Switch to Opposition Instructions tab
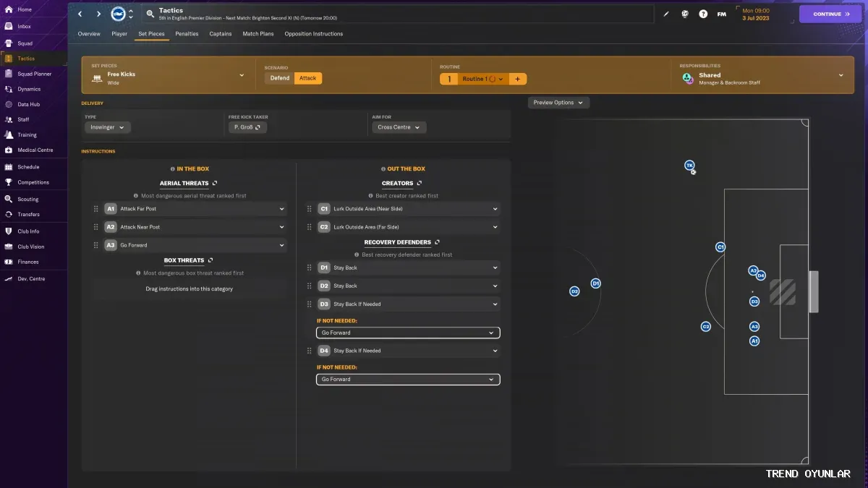Viewport: 868px width, 488px height. (x=314, y=34)
